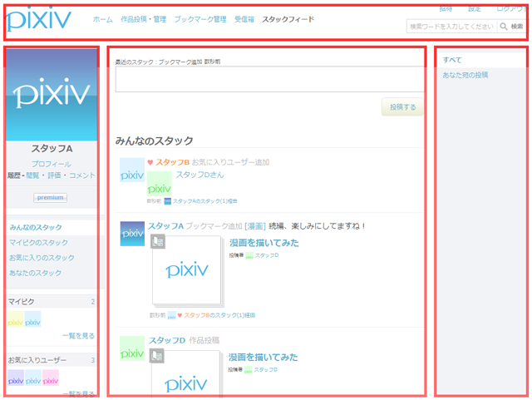Viewport: 532px width, 400px height.
Task: Click スタッフD avatar in 作品投稿 entry
Action: click(132, 348)
